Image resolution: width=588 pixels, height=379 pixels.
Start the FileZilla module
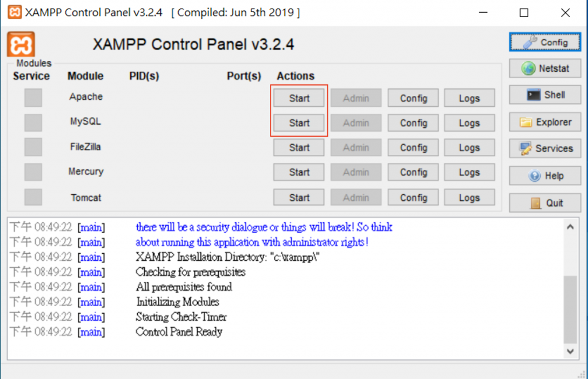point(299,148)
